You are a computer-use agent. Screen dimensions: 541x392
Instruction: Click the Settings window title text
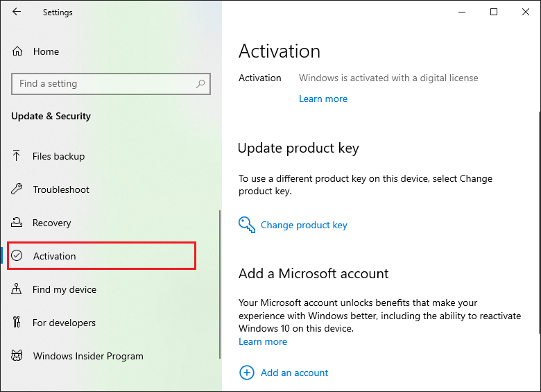58,12
